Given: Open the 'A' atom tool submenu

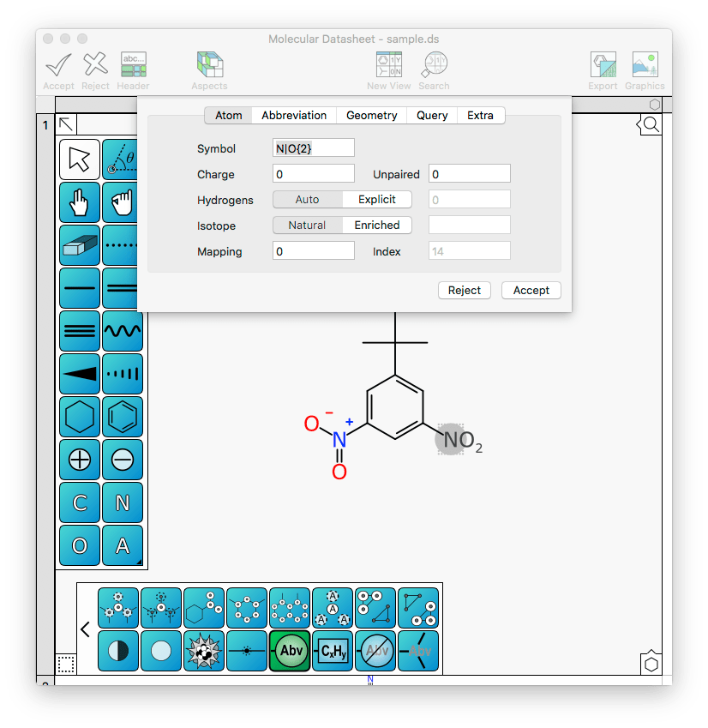Looking at the screenshot, I should 122,545.
